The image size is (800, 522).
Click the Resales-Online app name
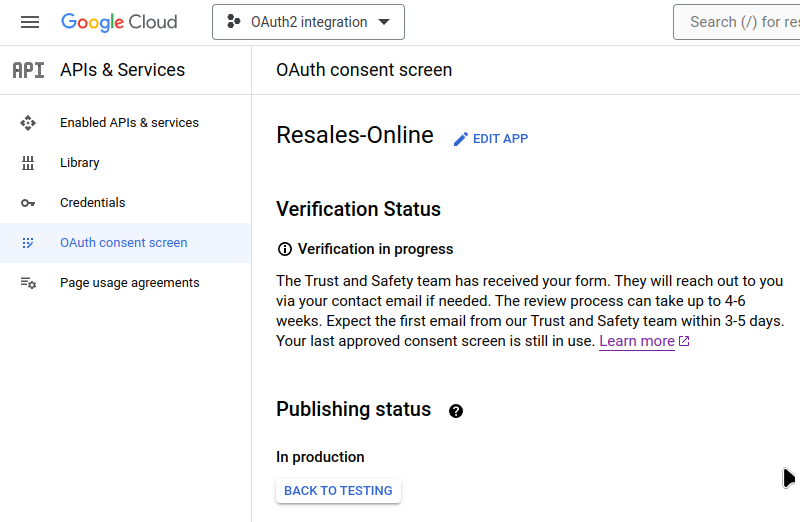click(x=355, y=135)
